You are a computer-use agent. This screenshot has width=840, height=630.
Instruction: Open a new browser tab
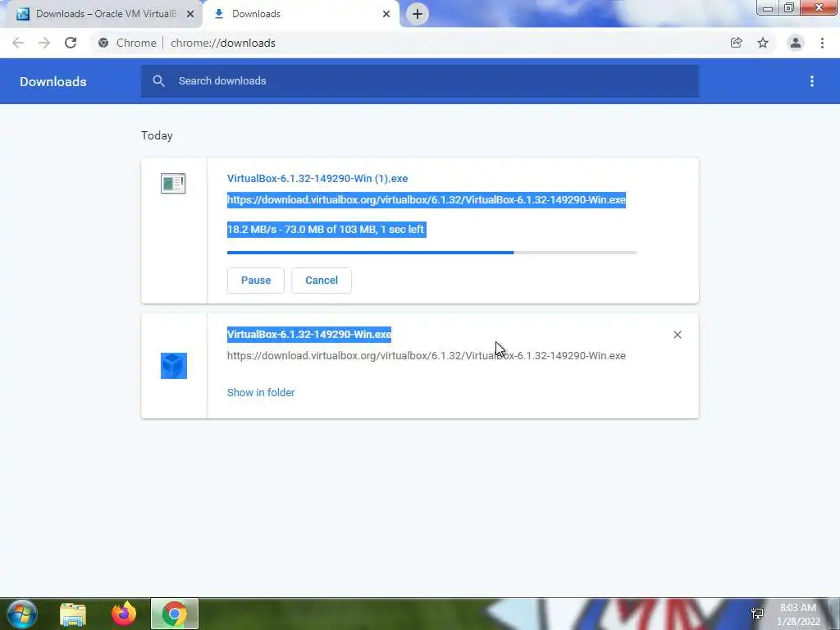click(x=418, y=14)
